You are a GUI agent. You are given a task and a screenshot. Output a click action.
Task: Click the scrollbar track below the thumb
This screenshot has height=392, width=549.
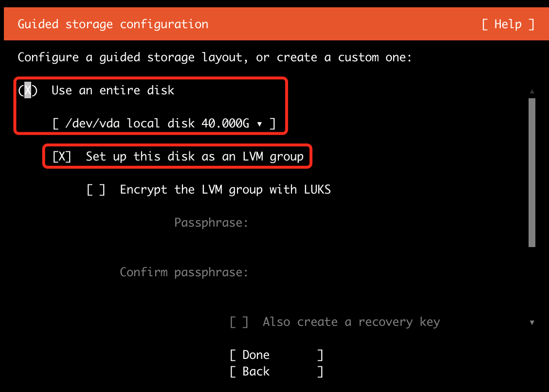click(532, 283)
